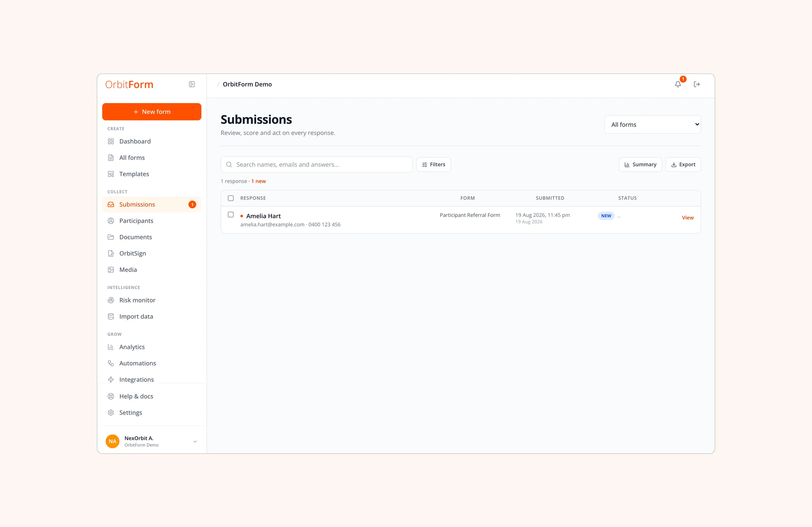Click the Documents folder icon
Viewport: 812px width, 527px height.
point(111,237)
